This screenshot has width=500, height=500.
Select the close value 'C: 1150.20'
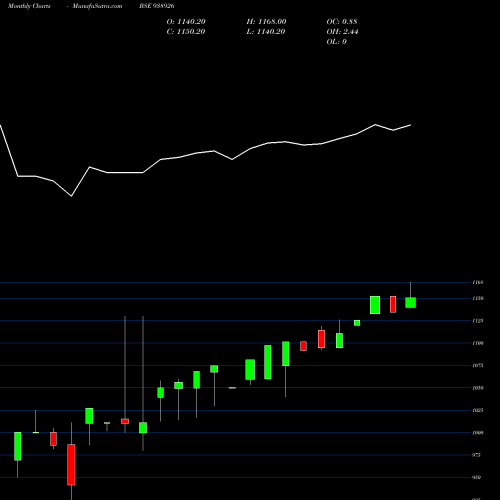coord(186,32)
